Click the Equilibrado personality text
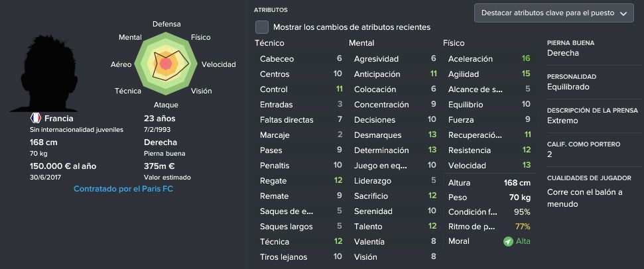This screenshot has height=269, width=644. [568, 87]
